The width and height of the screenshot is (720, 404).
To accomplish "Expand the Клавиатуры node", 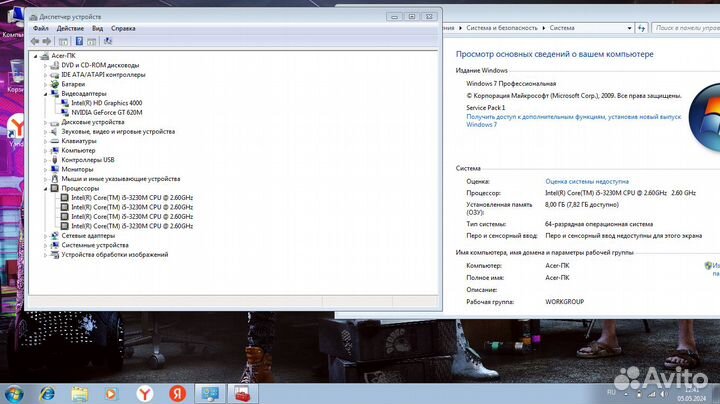I will coord(45,141).
